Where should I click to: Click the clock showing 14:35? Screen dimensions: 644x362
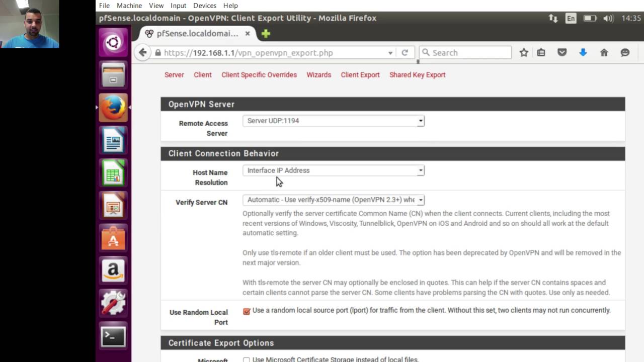[x=631, y=18]
